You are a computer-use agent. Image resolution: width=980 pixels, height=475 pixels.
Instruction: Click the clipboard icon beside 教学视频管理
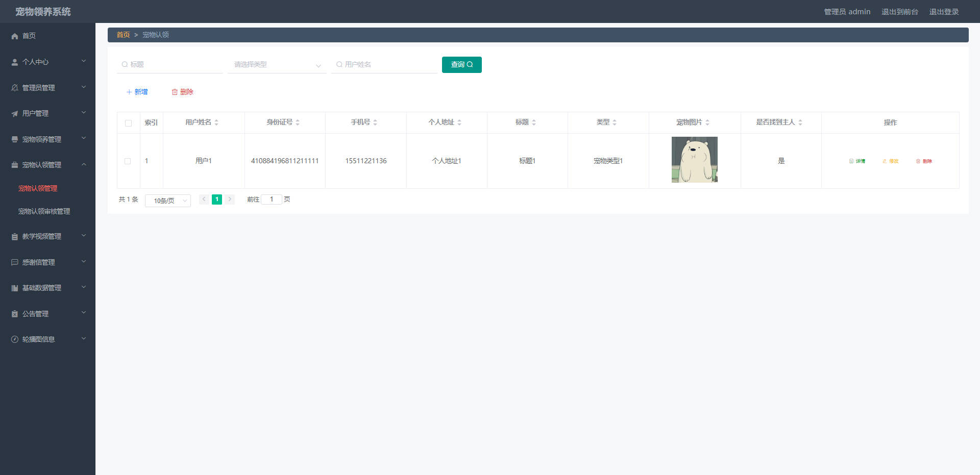point(15,236)
